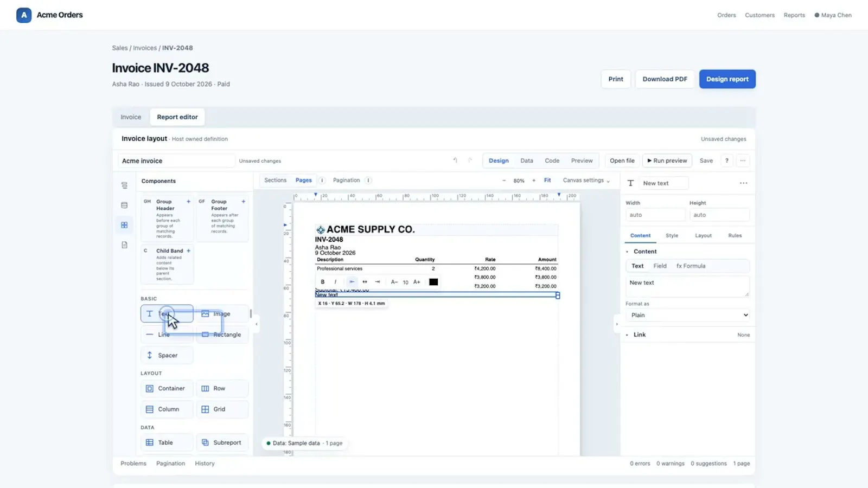The height and width of the screenshot is (488, 868).
Task: Open the page document icon in the left rail
Action: pos(124,245)
